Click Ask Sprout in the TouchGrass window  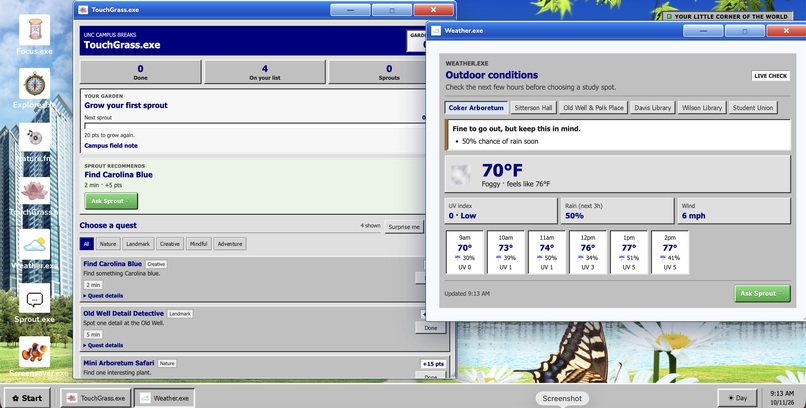pyautogui.click(x=111, y=201)
